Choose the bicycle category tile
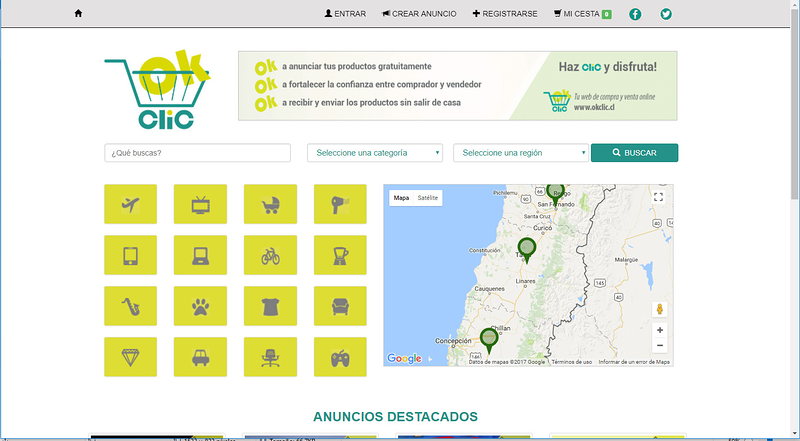 click(x=270, y=255)
